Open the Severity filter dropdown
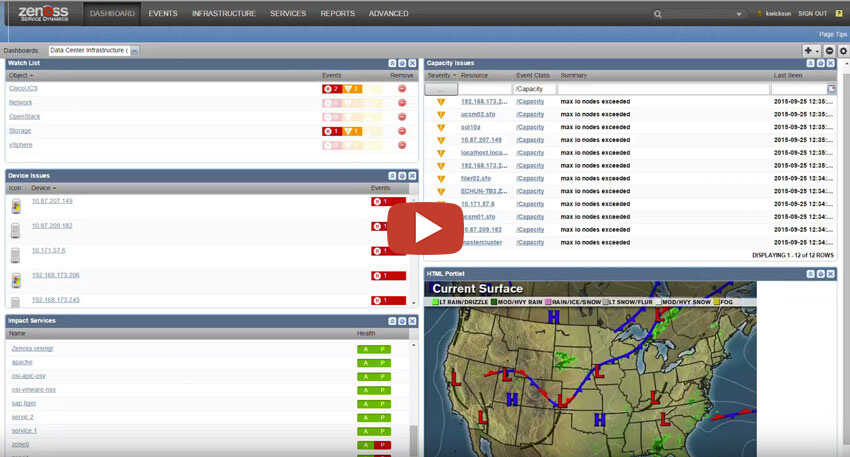850x457 pixels. tap(441, 89)
